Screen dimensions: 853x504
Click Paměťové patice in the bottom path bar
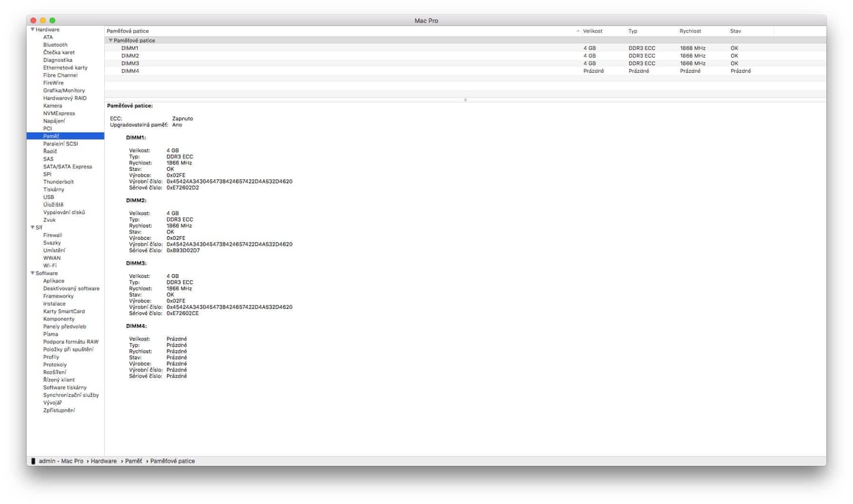[172, 461]
